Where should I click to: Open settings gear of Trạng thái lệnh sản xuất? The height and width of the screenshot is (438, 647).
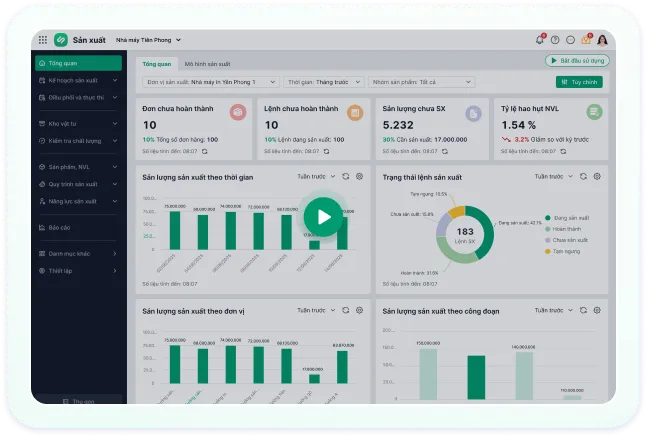(x=597, y=176)
